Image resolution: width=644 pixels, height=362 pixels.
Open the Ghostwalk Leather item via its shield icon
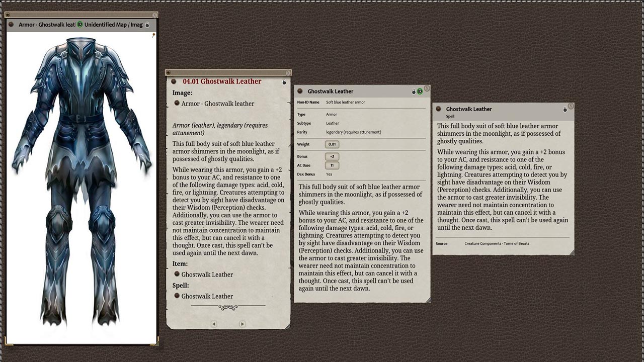[x=177, y=275]
